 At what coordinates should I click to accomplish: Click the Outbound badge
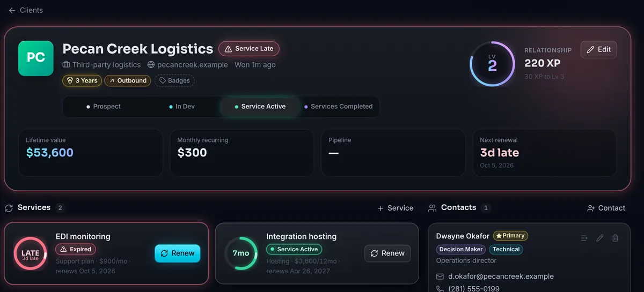point(127,80)
